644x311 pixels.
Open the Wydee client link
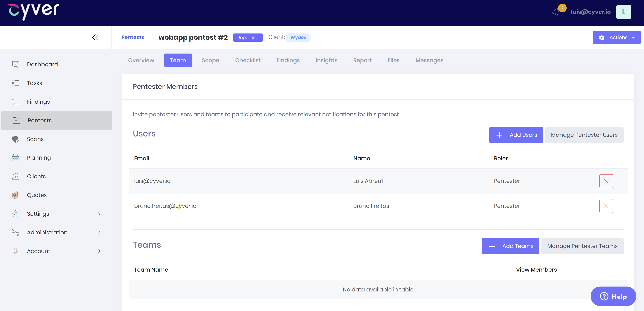pyautogui.click(x=298, y=37)
